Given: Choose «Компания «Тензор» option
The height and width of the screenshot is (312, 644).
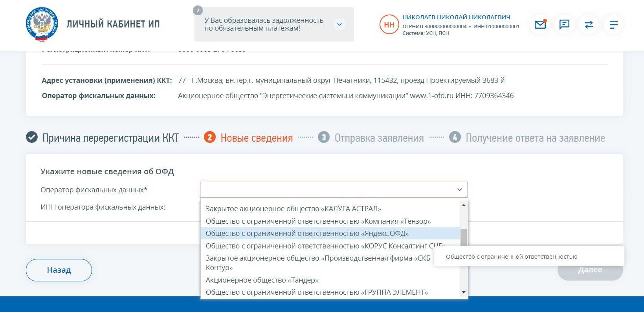Looking at the screenshot, I should [x=330, y=221].
